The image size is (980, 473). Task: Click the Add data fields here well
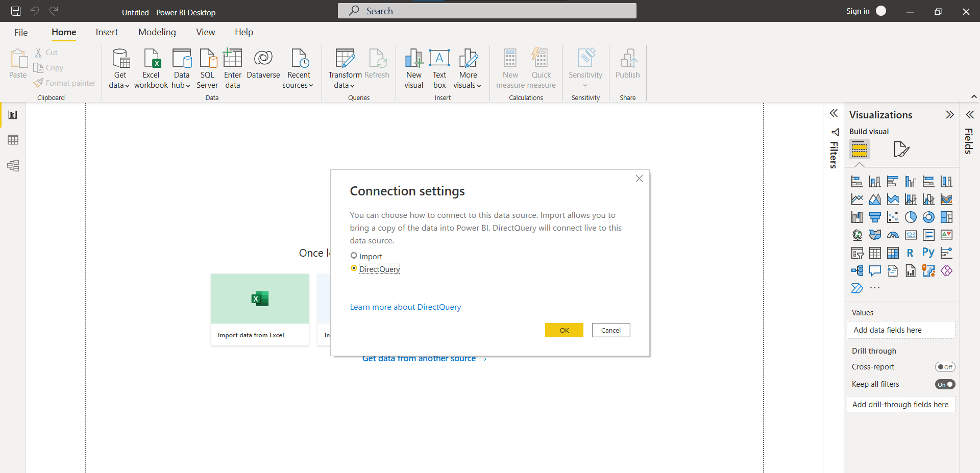(x=901, y=330)
